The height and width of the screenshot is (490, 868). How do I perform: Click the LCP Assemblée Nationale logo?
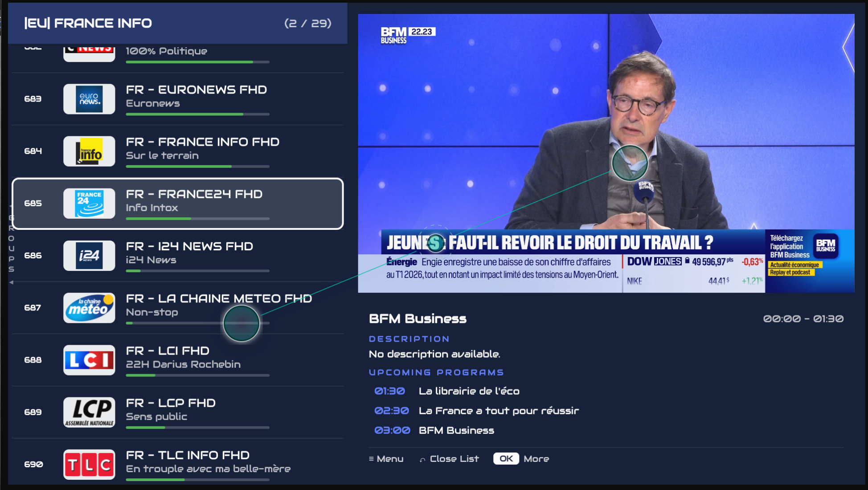click(x=89, y=412)
